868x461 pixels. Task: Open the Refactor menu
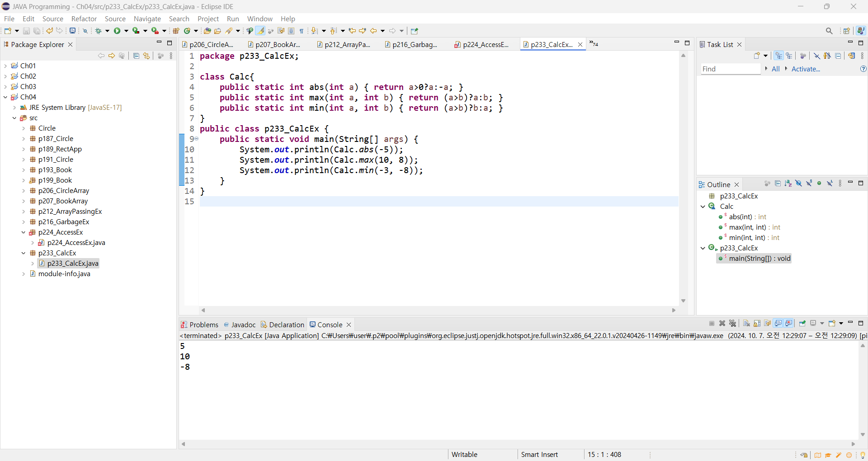tap(84, 19)
